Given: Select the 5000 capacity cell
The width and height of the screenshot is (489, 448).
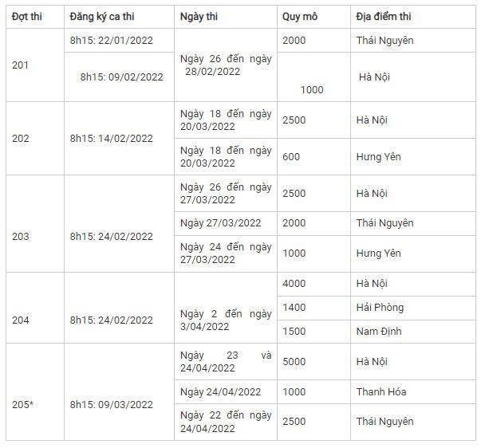Looking at the screenshot, I should click(294, 361).
